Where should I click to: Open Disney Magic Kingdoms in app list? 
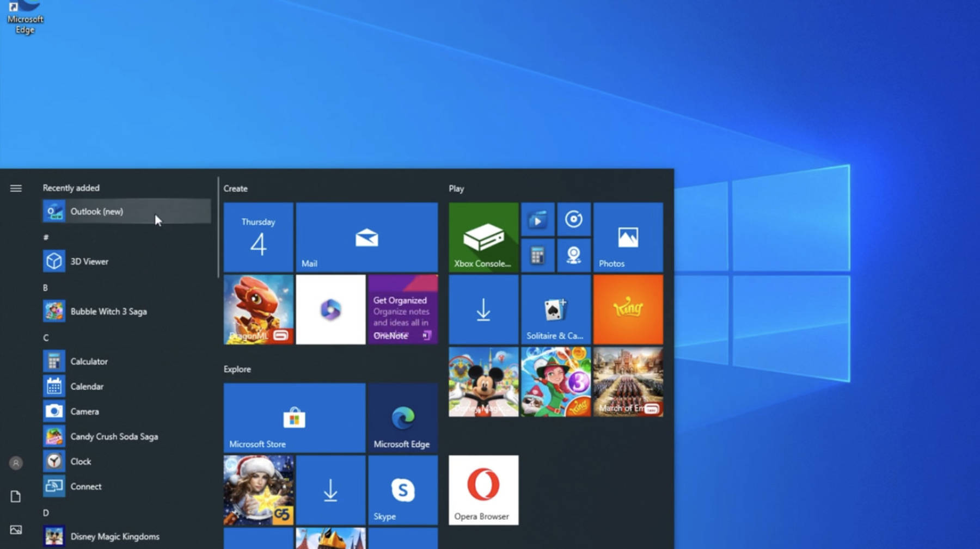[x=126, y=536]
